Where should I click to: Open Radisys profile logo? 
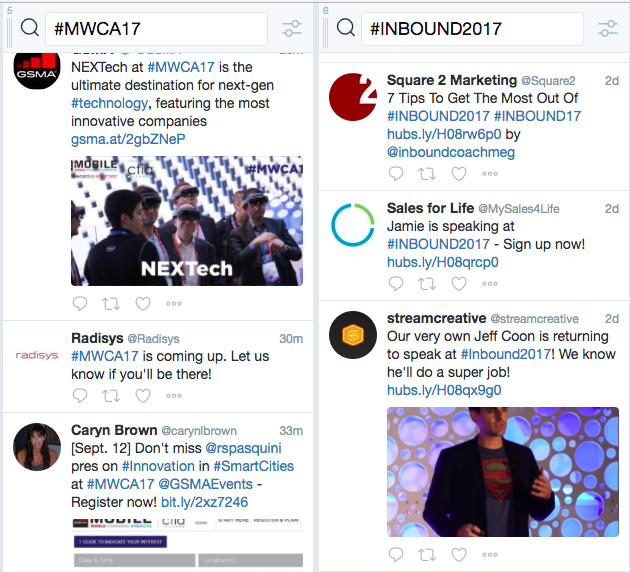(37, 355)
